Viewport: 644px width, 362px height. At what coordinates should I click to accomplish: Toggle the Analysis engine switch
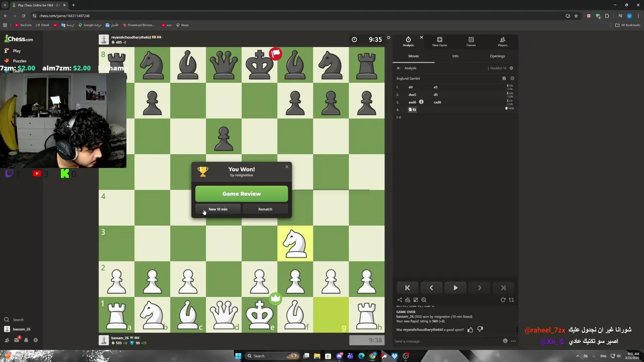point(398,68)
